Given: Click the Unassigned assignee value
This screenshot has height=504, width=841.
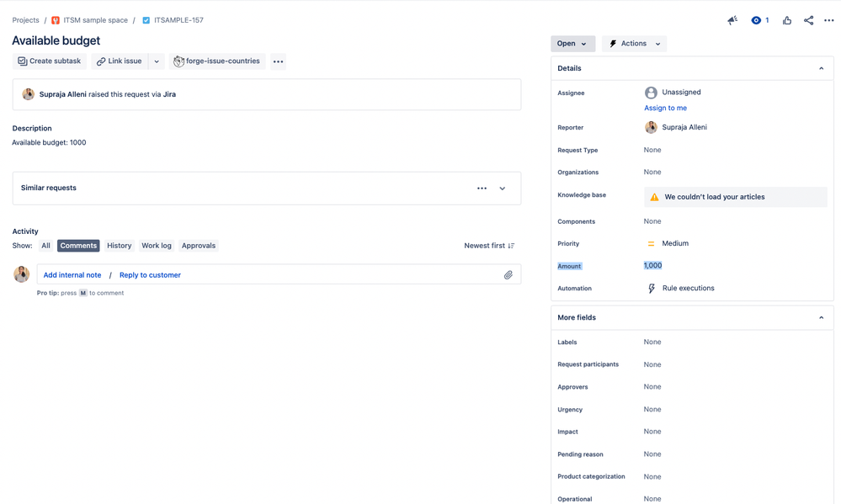Looking at the screenshot, I should [x=681, y=93].
